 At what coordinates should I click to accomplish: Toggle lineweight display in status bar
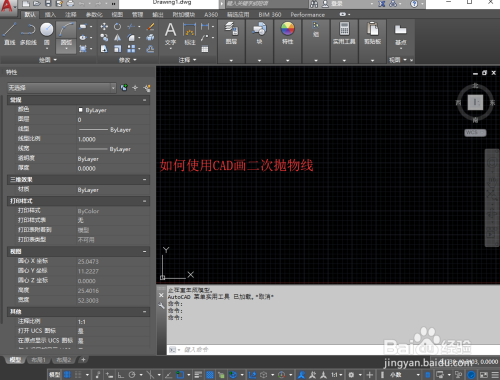198,375
